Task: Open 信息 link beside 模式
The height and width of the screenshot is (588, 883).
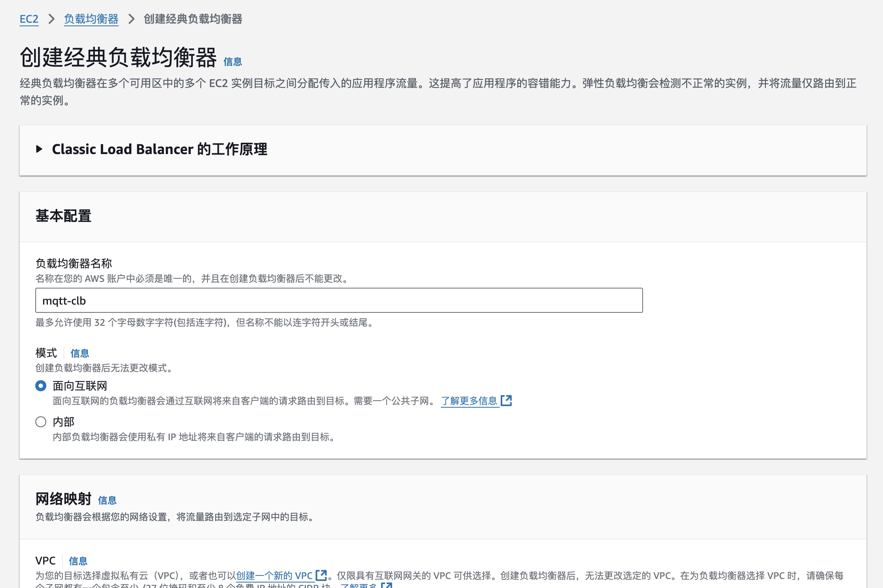Action: point(80,353)
